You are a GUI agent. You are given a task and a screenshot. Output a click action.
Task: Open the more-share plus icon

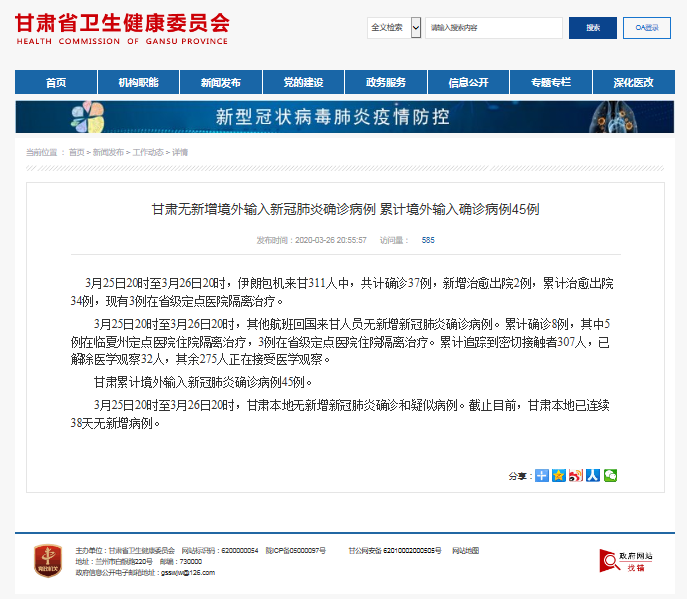[542, 475]
